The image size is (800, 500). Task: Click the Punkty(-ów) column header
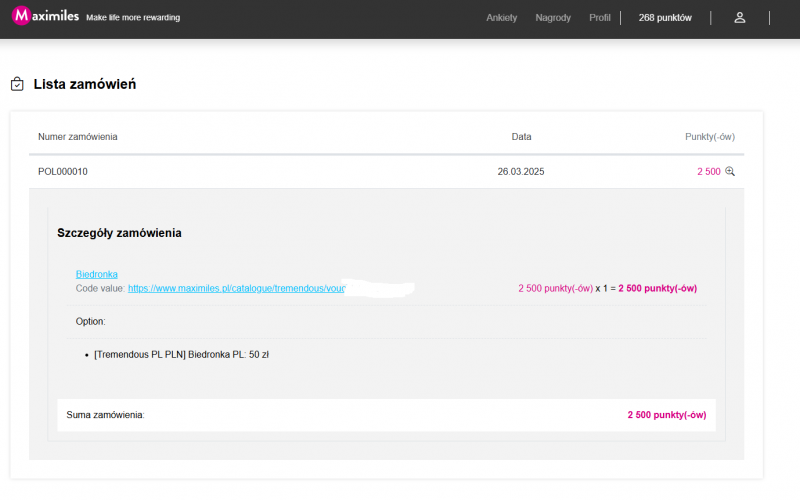[x=709, y=136]
